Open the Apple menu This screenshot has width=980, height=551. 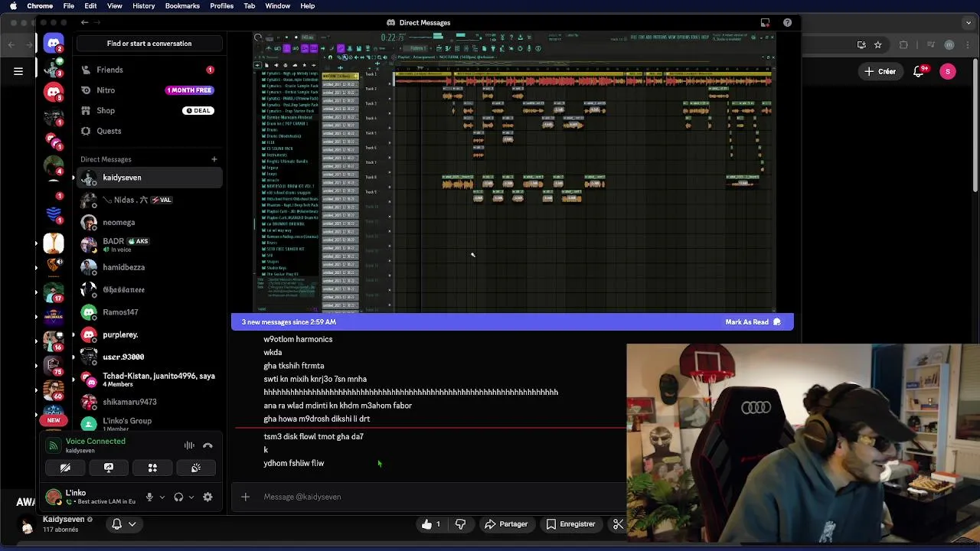pos(13,6)
